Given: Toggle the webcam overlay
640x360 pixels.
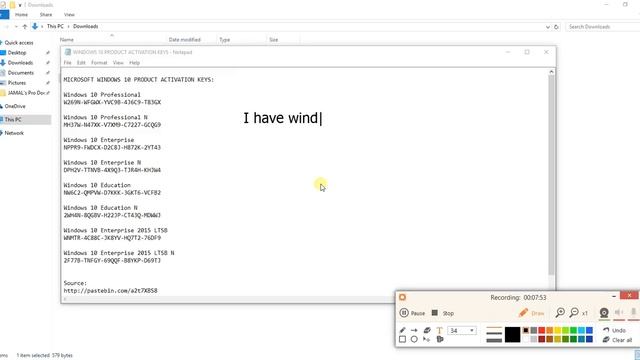Looking at the screenshot, I should pyautogui.click(x=604, y=313).
